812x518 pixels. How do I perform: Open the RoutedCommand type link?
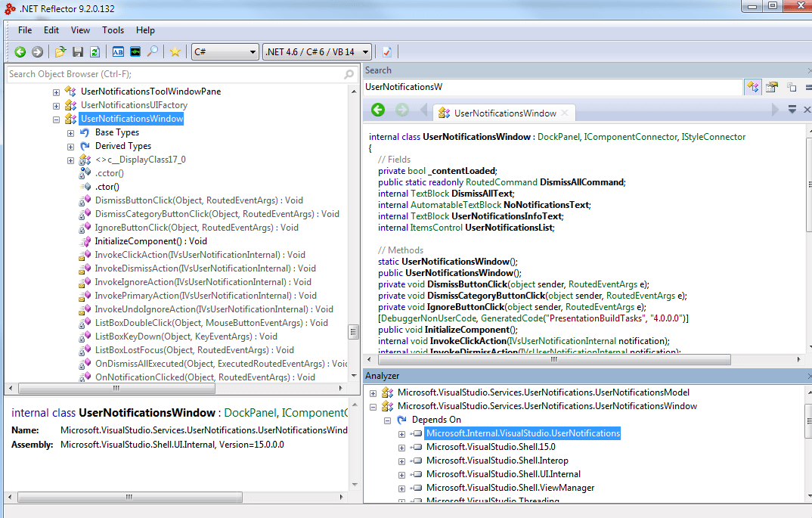pyautogui.click(x=501, y=182)
